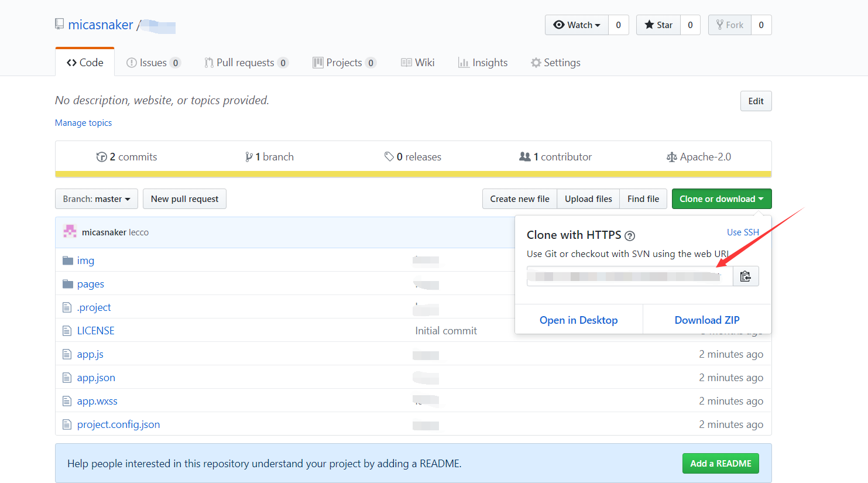Open the .project file
Screen dimensions: 868x483
click(94, 307)
